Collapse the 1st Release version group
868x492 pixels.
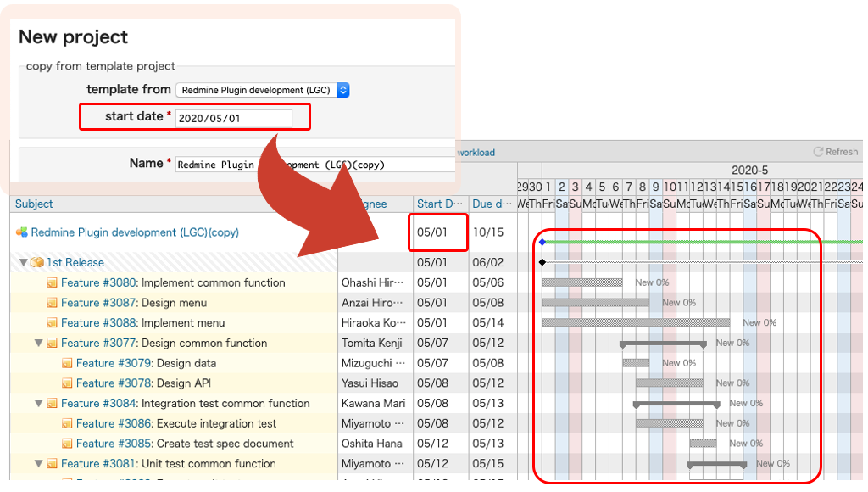[23, 262]
